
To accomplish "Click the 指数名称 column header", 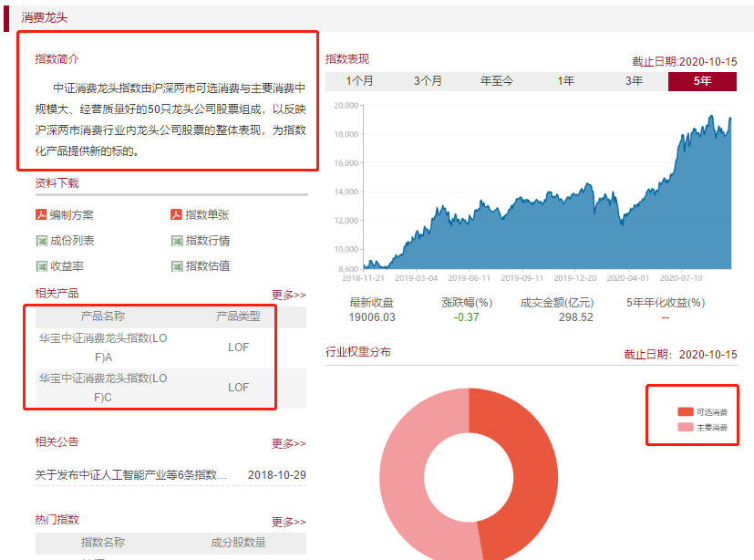I will [x=103, y=542].
